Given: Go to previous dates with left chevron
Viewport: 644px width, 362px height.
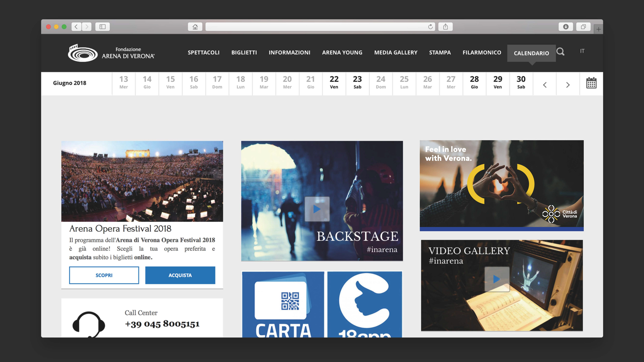Looking at the screenshot, I should tap(545, 85).
